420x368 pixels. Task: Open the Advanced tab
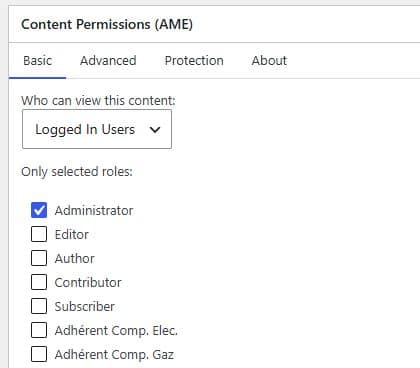[108, 61]
